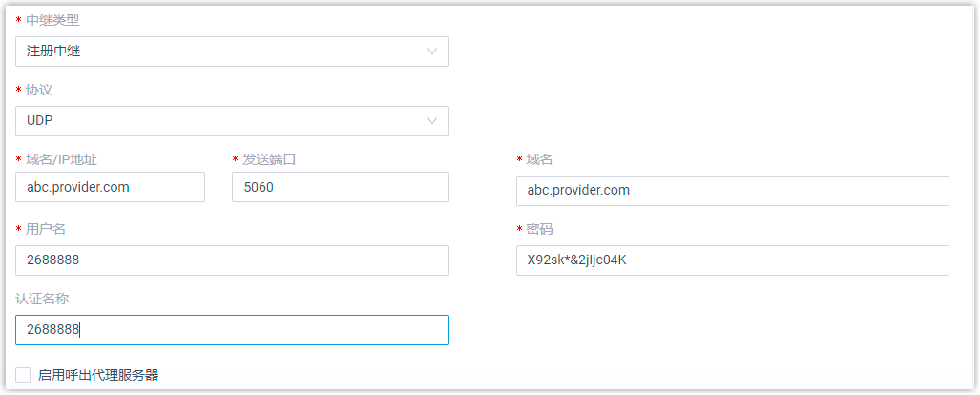Click the 域名 label above right-side input
The image size is (980, 395).
coord(539,159)
